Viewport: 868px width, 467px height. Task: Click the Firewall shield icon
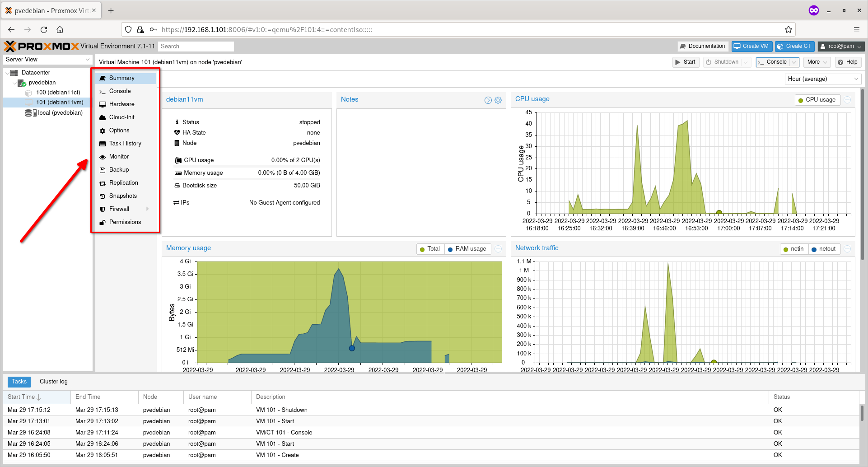103,209
